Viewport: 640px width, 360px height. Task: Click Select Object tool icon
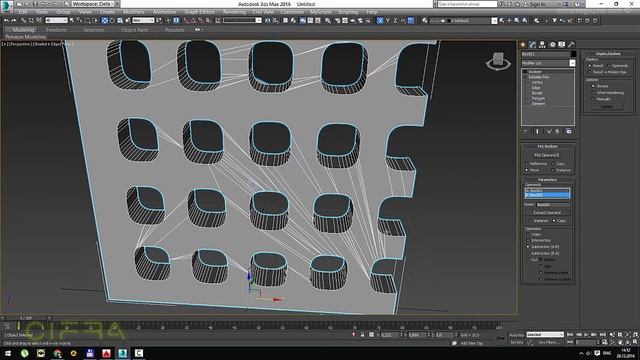click(x=72, y=20)
